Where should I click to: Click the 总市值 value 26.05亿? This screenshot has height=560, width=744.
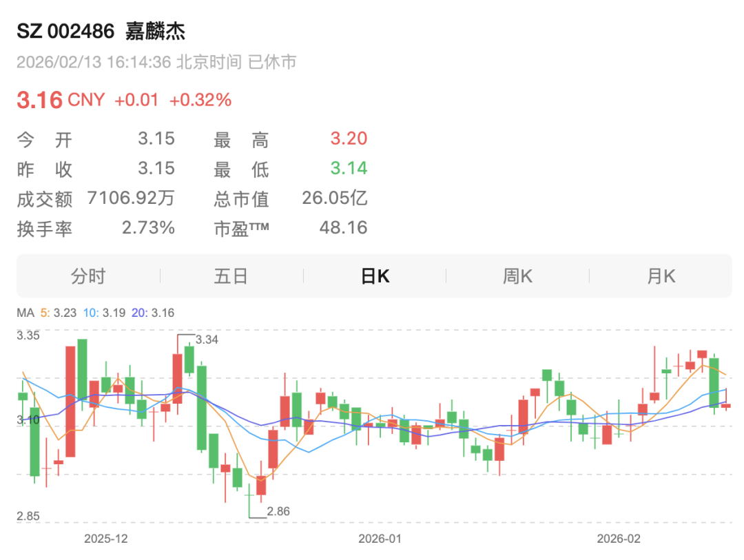click(x=335, y=198)
